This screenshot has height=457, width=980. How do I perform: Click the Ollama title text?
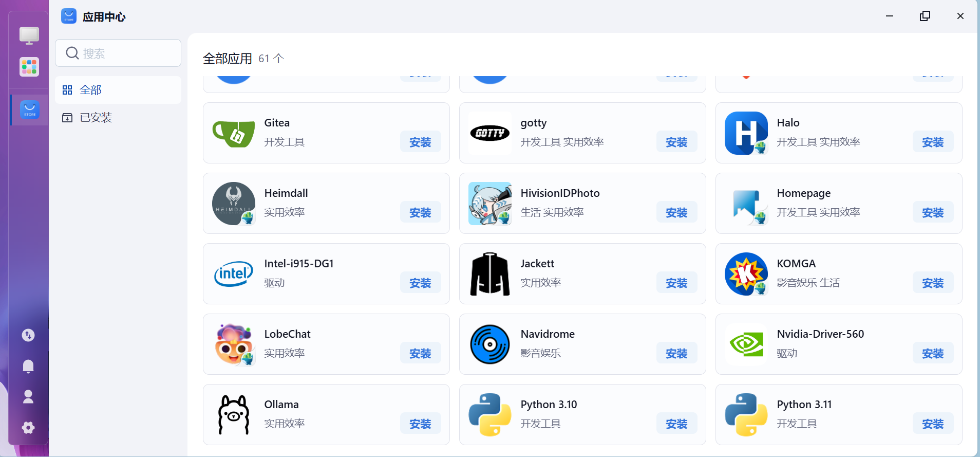pos(281,405)
